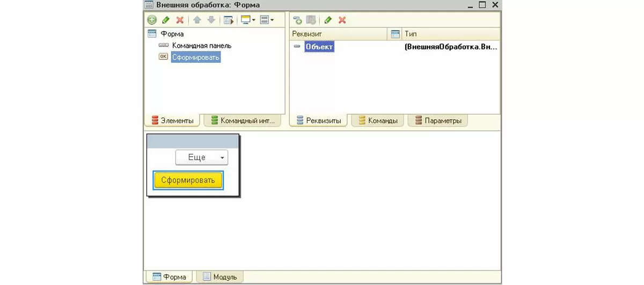This screenshot has width=644, height=285.
Task: Click the form check list icon
Action: (x=229, y=20)
